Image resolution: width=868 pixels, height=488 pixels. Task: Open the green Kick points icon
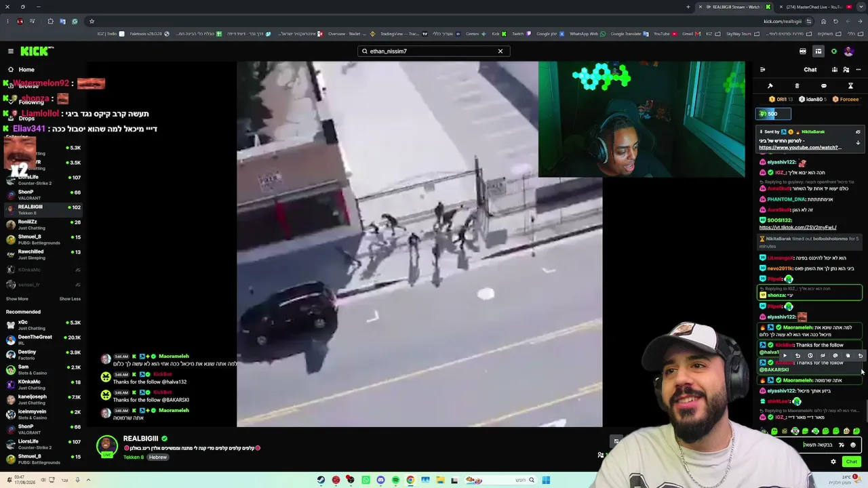coord(834,51)
